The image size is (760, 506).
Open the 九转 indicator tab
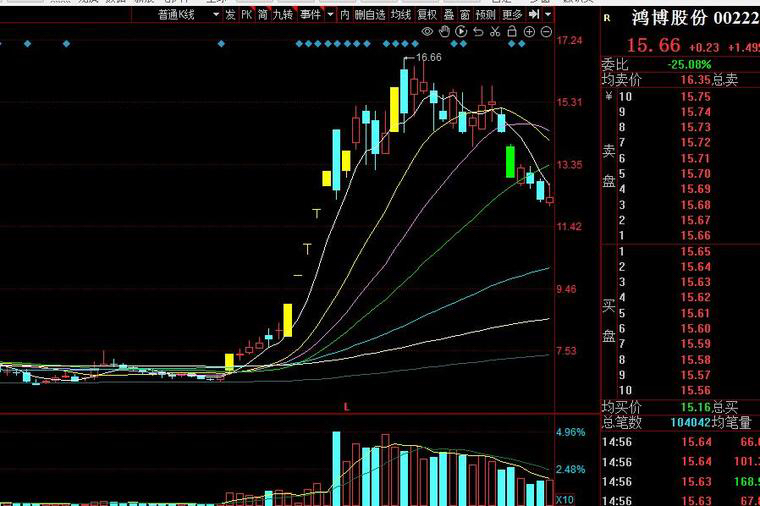pyautogui.click(x=283, y=15)
